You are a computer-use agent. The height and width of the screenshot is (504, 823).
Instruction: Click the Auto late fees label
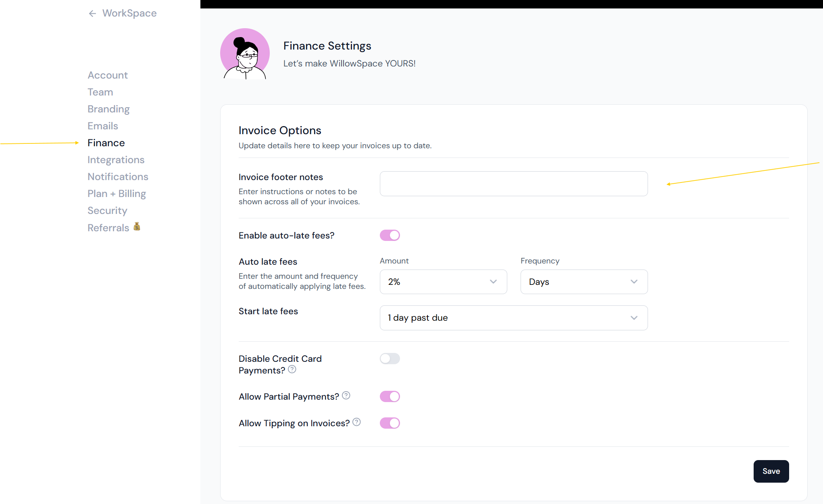coord(268,262)
